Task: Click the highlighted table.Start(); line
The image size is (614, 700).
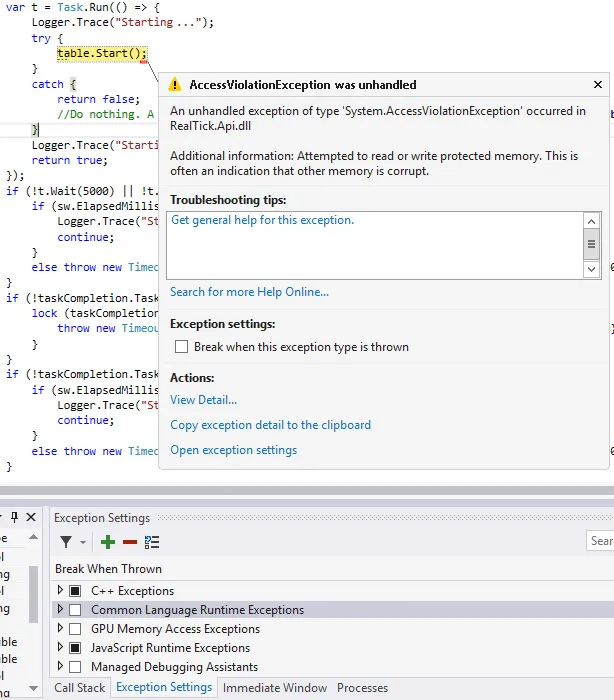Action: [x=102, y=53]
